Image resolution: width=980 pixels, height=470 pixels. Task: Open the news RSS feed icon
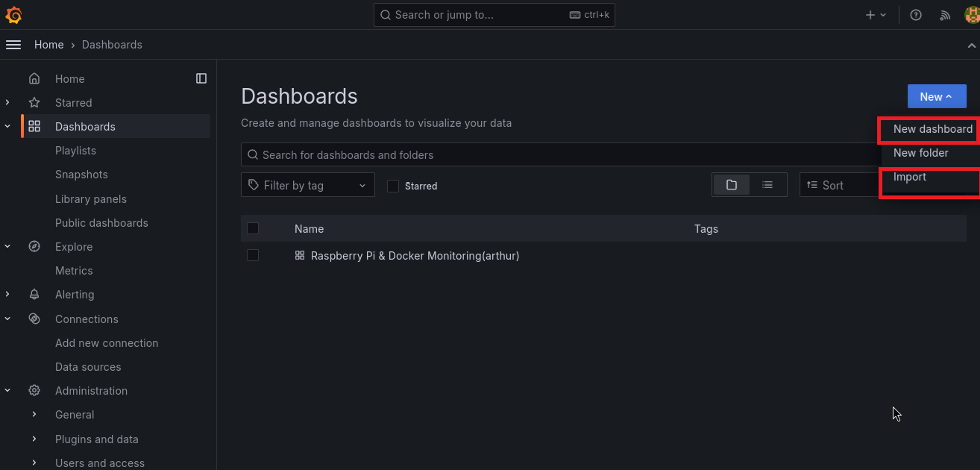tap(945, 15)
